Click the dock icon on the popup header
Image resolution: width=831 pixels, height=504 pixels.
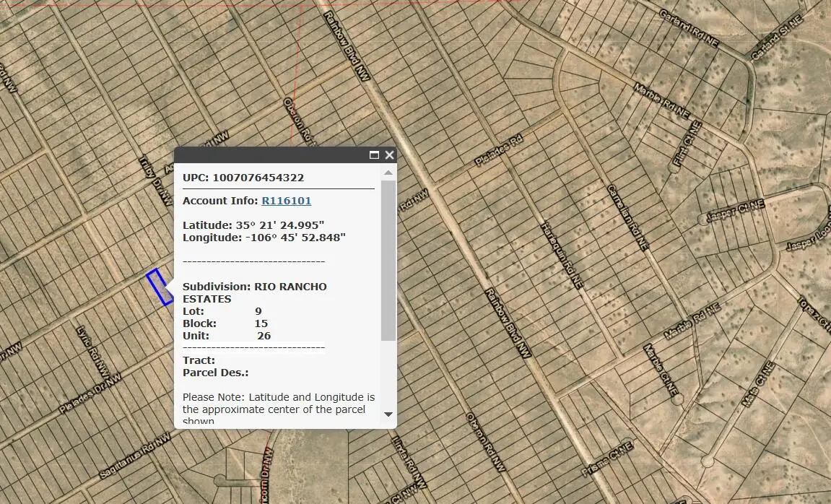[x=374, y=155]
